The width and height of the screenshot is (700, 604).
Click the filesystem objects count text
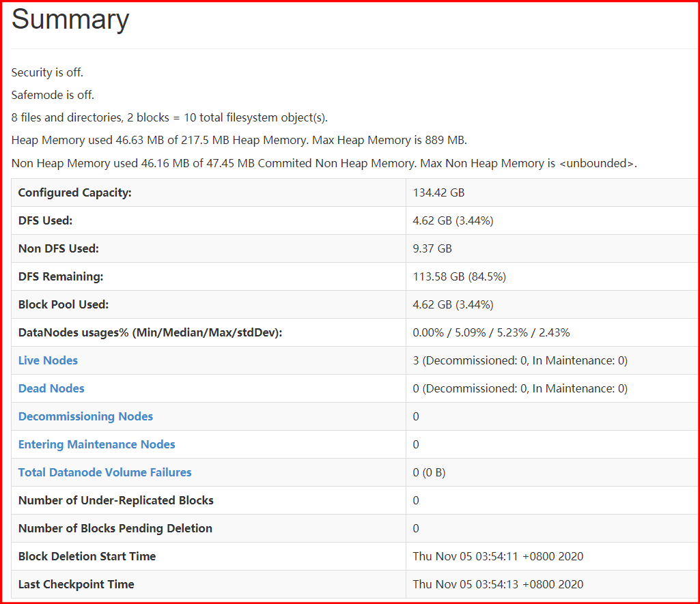(x=171, y=117)
